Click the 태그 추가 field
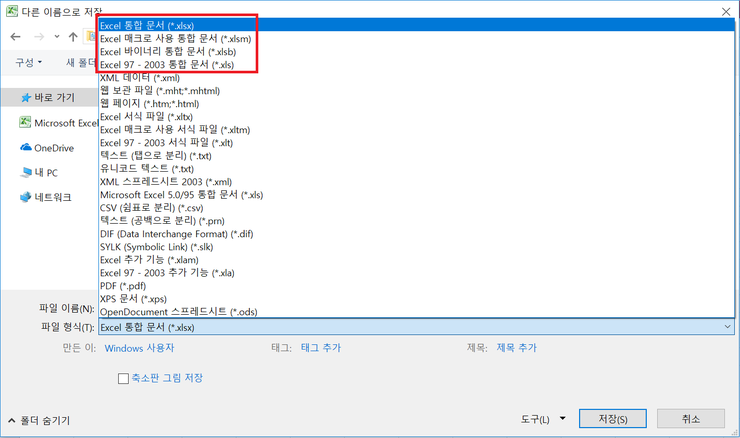Image resolution: width=740 pixels, height=438 pixels. [x=322, y=348]
